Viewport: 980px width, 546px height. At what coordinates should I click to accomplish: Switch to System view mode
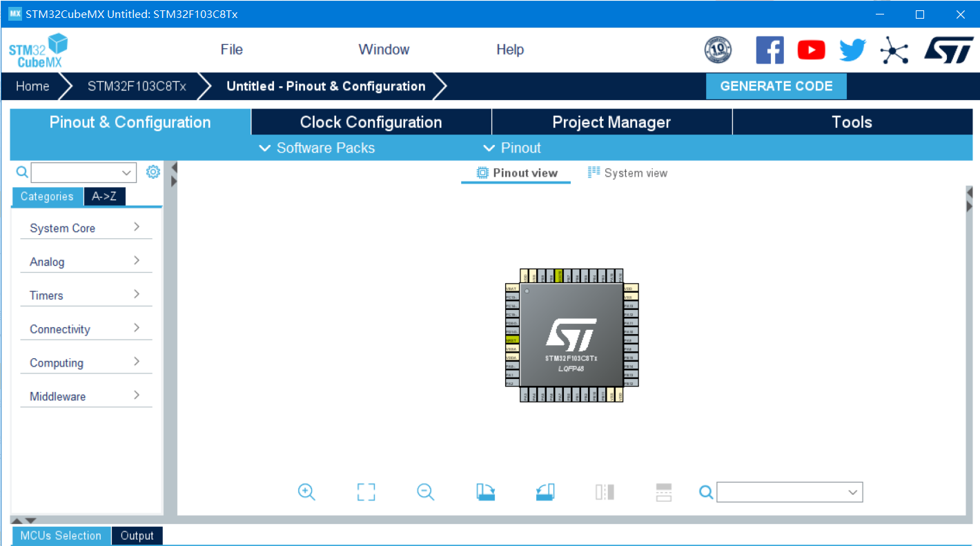627,173
